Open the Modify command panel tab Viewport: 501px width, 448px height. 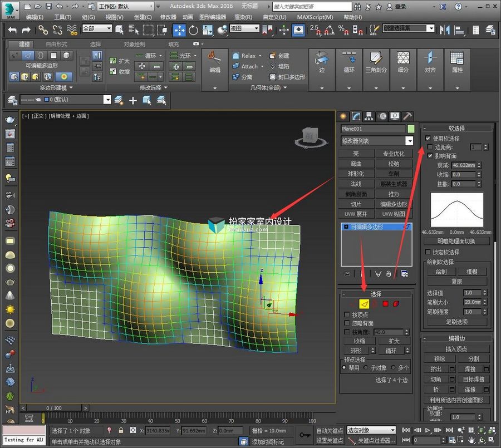[x=356, y=116]
